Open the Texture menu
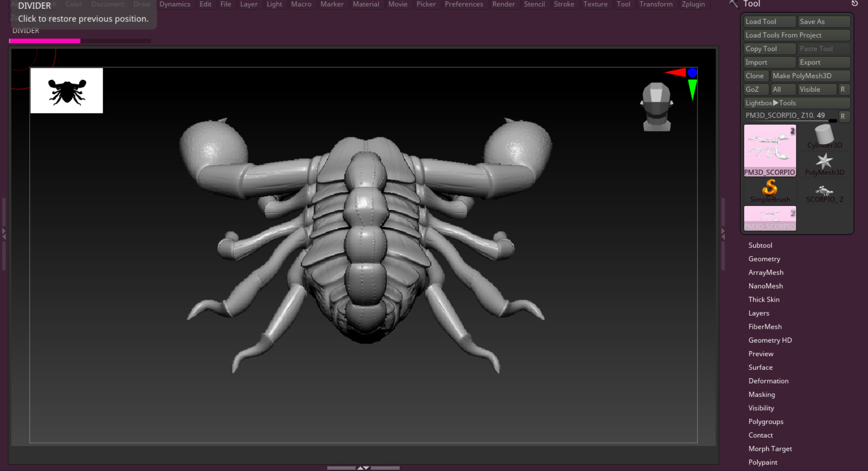The image size is (868, 471). (595, 4)
